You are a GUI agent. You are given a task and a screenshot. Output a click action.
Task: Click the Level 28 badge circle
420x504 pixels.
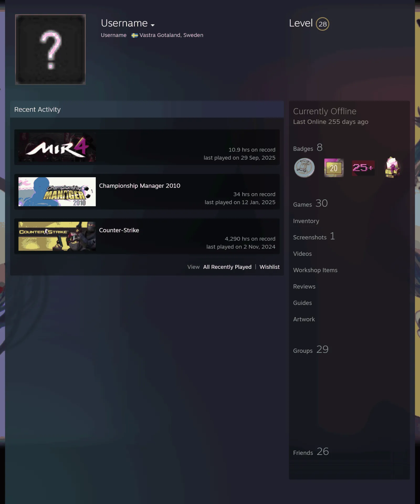[x=322, y=24]
